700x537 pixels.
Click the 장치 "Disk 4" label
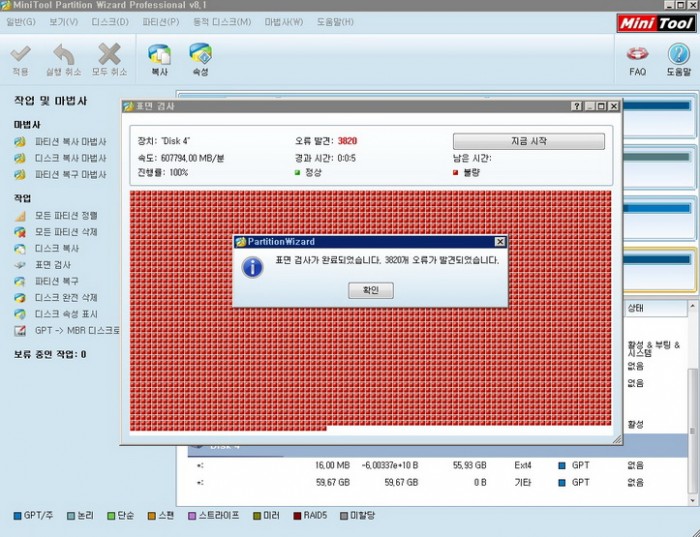pyautogui.click(x=164, y=141)
